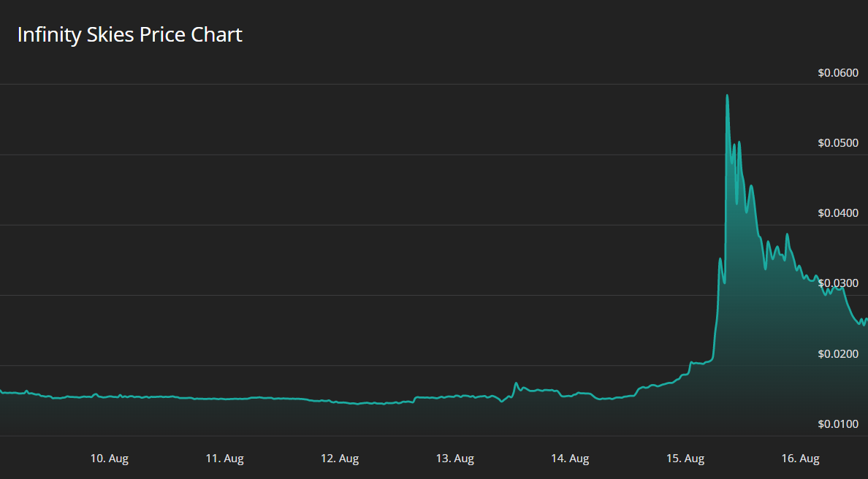Click the $0.0300 price axis label
The width and height of the screenshot is (868, 479).
click(839, 283)
